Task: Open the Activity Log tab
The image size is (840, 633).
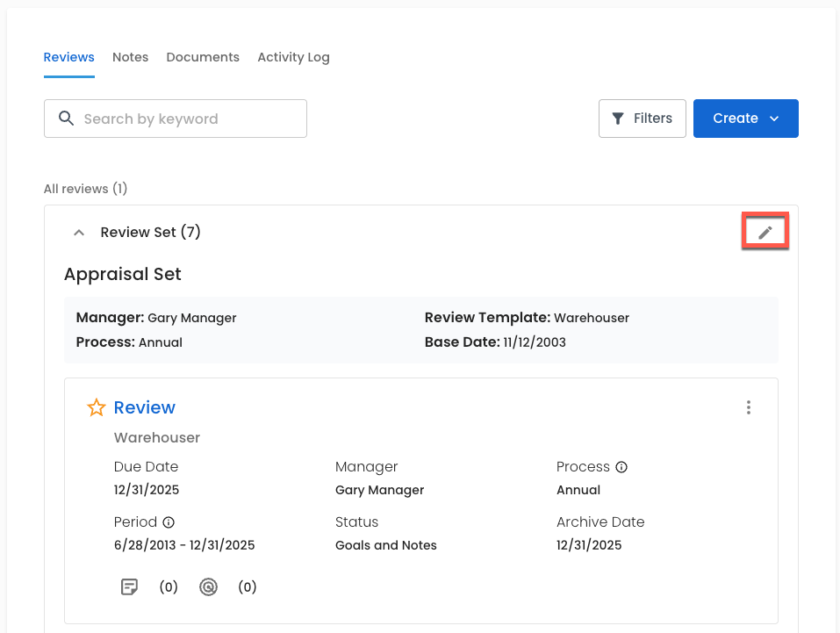Action: [x=293, y=57]
